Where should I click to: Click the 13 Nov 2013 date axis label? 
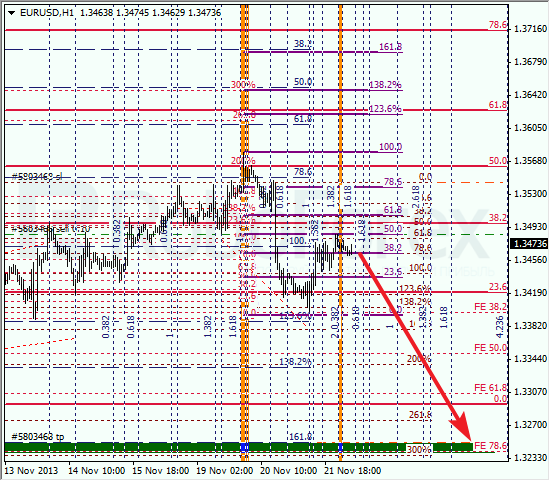pyautogui.click(x=32, y=470)
